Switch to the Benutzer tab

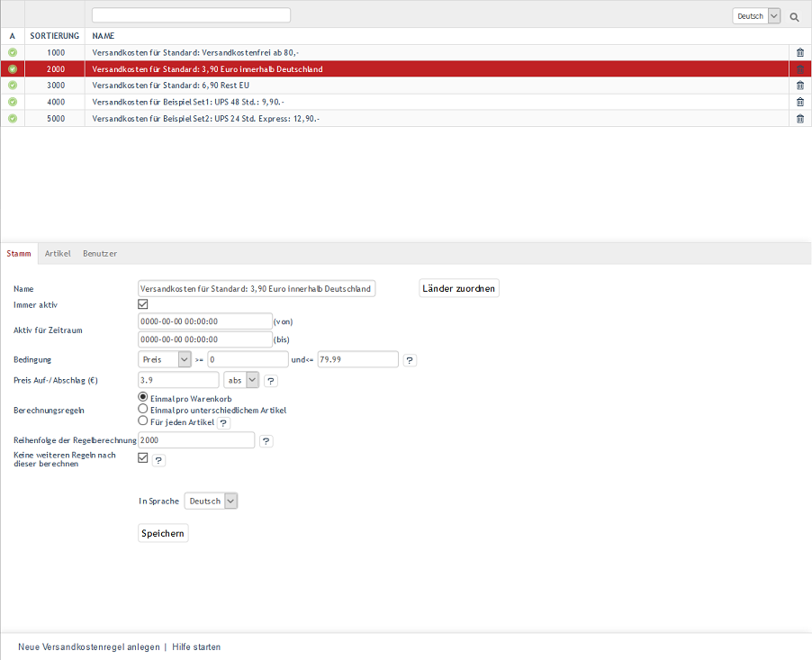pos(100,254)
